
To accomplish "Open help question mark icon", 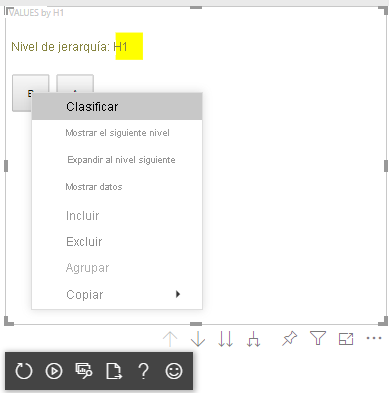I will [x=144, y=371].
